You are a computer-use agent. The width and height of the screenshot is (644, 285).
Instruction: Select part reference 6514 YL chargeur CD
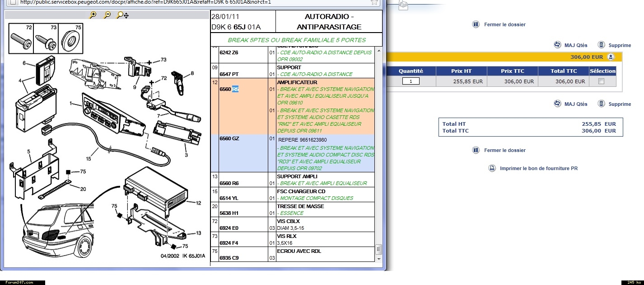tap(229, 198)
